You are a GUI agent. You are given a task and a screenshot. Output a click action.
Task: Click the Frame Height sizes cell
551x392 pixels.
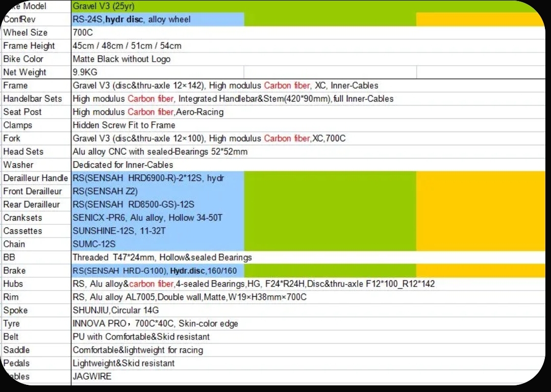click(x=127, y=46)
